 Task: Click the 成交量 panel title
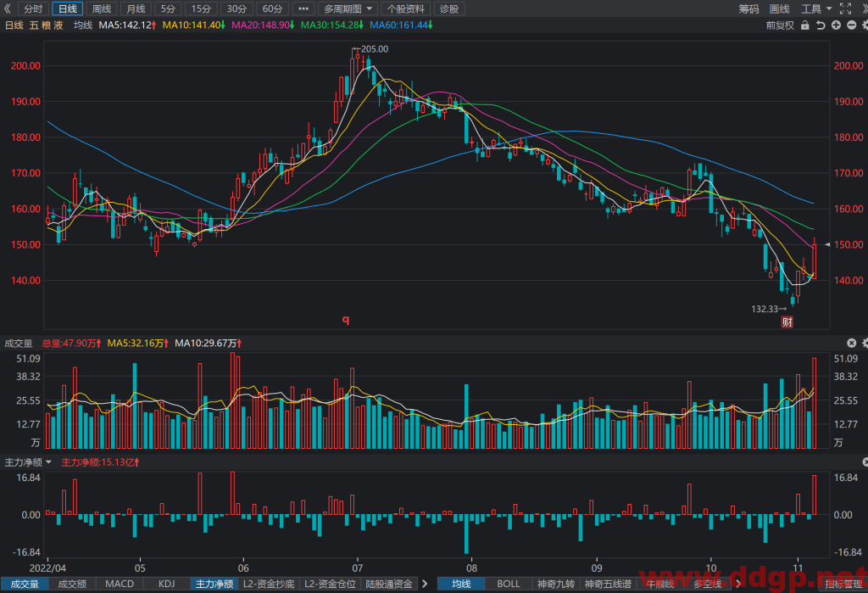19,343
